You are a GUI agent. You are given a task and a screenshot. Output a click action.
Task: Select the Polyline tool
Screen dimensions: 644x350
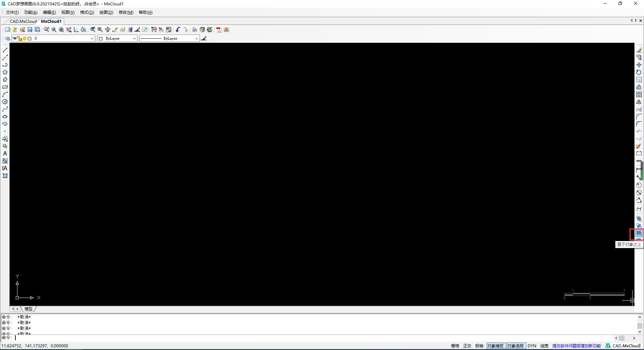click(5, 65)
